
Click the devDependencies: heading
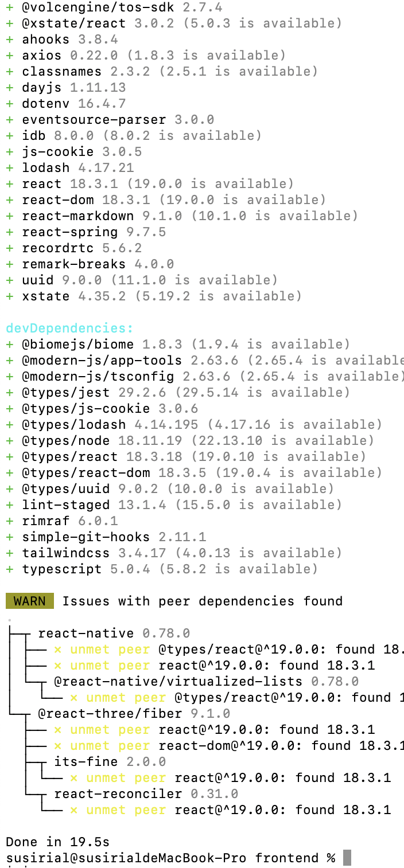click(x=69, y=329)
